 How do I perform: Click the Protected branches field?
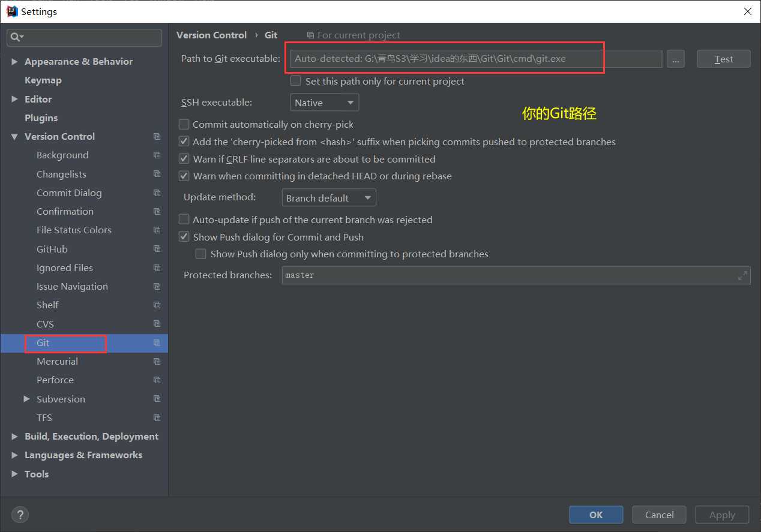point(516,275)
